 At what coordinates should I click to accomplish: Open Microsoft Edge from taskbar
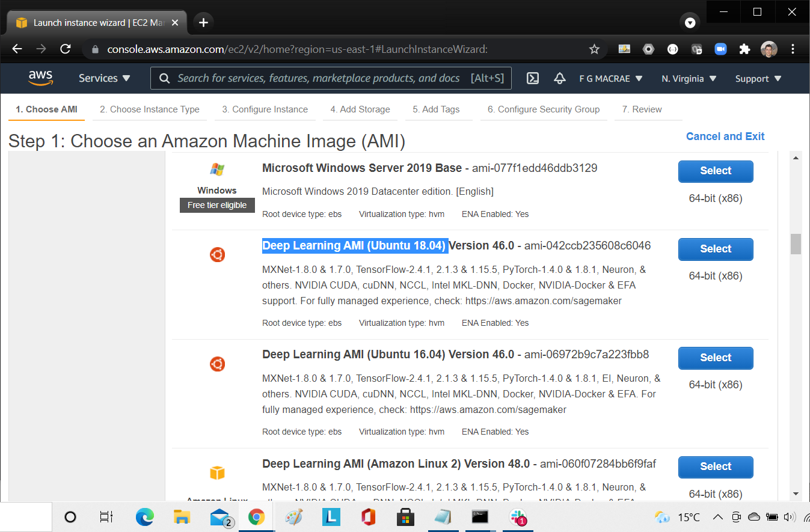tap(144, 517)
